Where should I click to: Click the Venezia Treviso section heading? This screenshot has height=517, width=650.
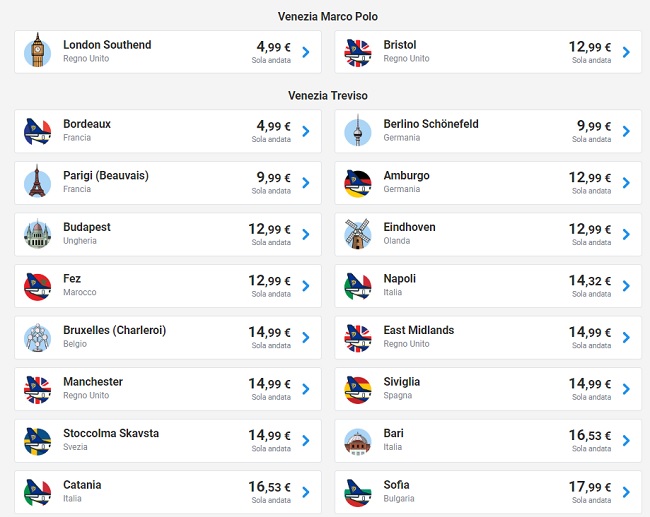[328, 96]
